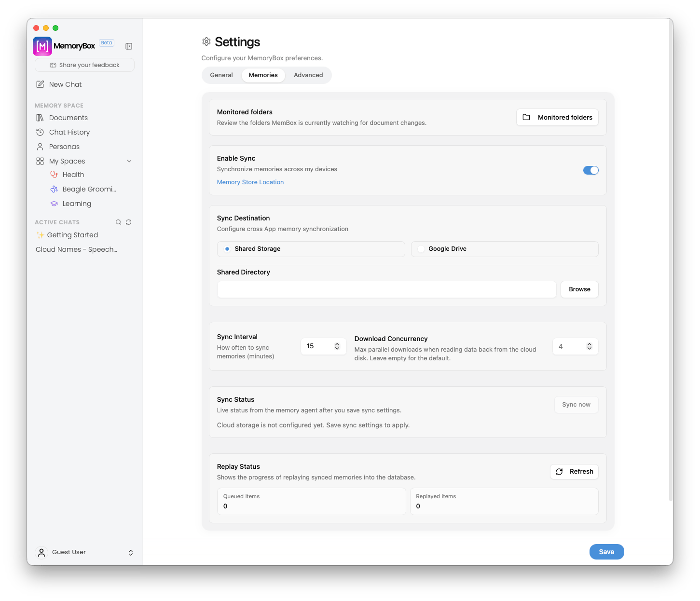Click the Learning graduation cap icon
The image size is (700, 601).
click(54, 204)
